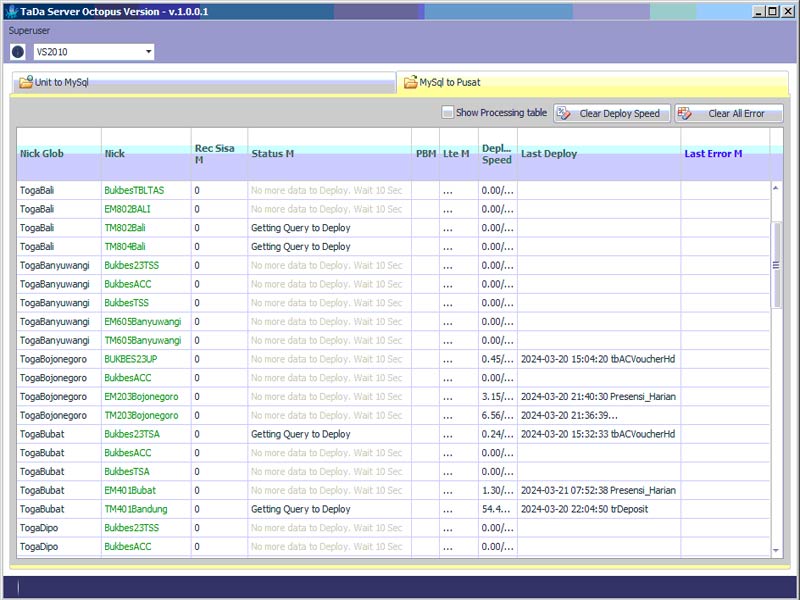
Task: Click the Status M column header
Action: tap(272, 154)
